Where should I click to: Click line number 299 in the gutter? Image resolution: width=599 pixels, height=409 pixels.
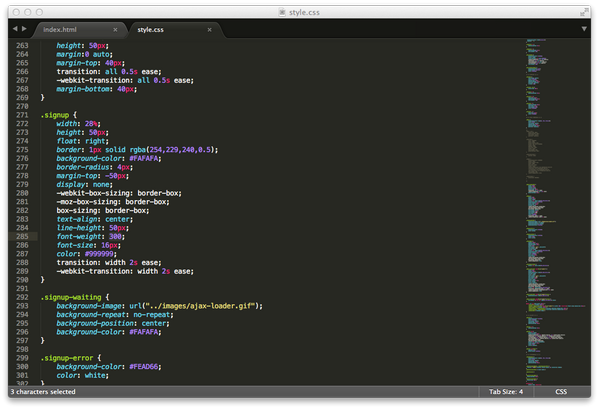coord(22,358)
